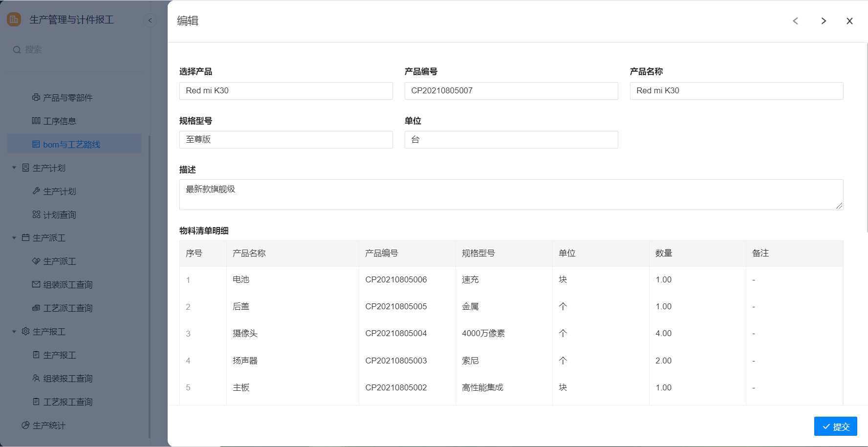Click the 组装派工查询 envelope icon
Image resolution: width=868 pixels, height=447 pixels.
click(36, 284)
